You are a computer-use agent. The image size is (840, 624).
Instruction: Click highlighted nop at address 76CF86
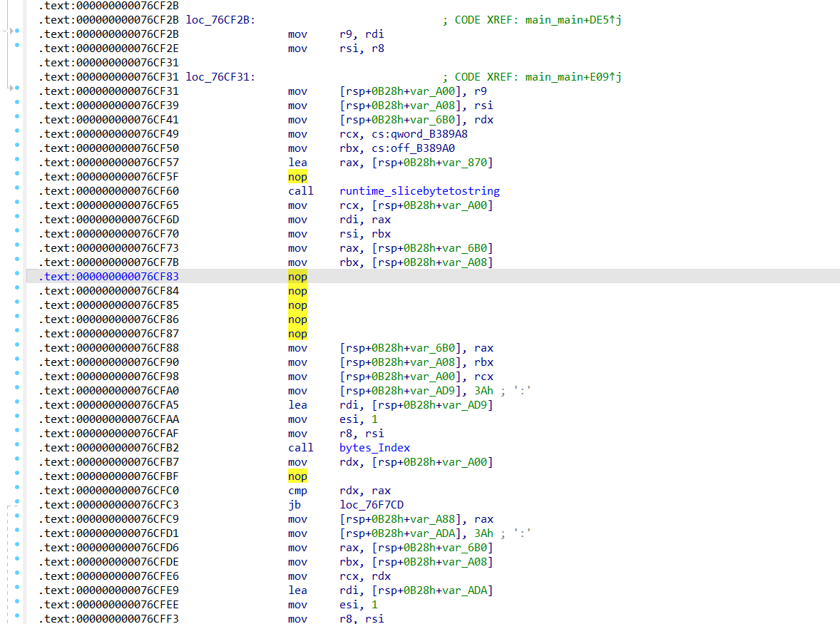point(298,319)
